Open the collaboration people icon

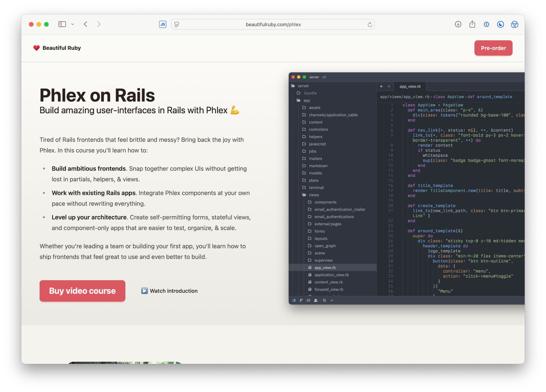pyautogui.click(x=316, y=300)
